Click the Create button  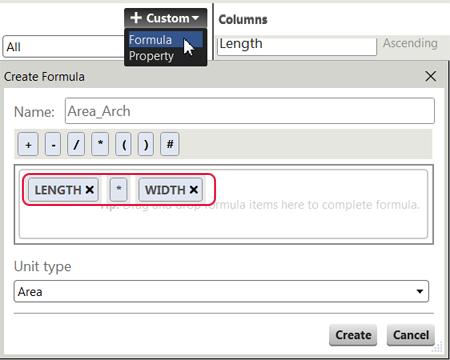point(353,335)
